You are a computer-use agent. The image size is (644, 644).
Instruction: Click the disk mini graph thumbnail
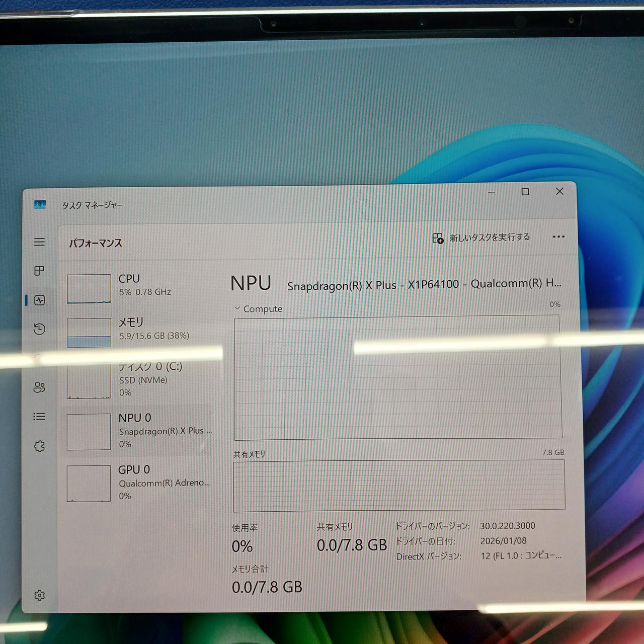click(89, 381)
